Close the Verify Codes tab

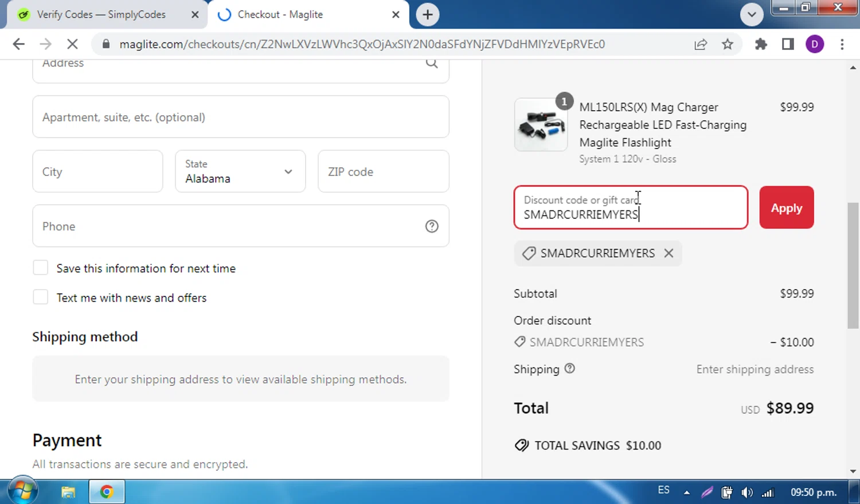(x=195, y=15)
